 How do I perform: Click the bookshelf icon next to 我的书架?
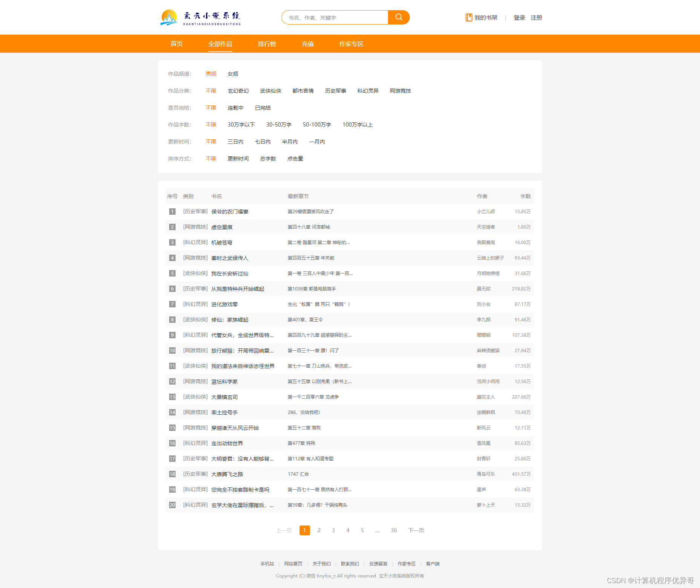[x=469, y=18]
